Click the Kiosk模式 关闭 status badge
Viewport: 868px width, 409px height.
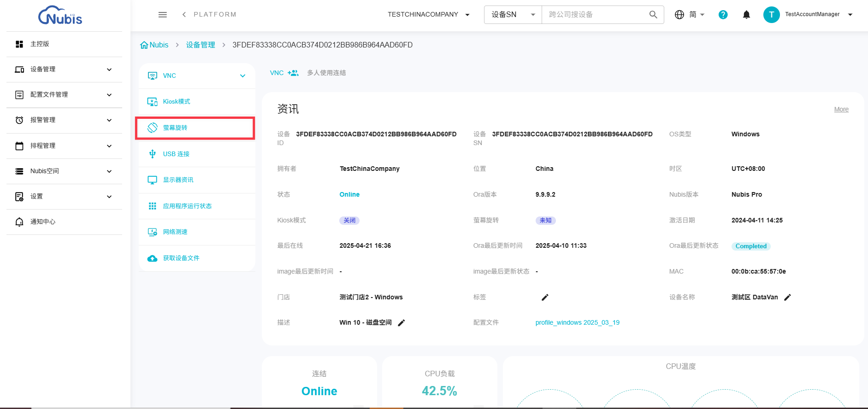[x=349, y=221]
